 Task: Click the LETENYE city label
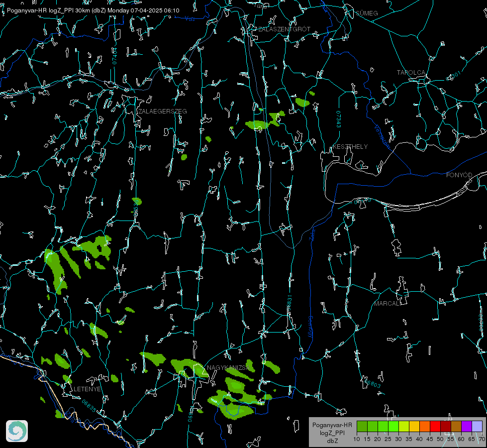click(87, 389)
